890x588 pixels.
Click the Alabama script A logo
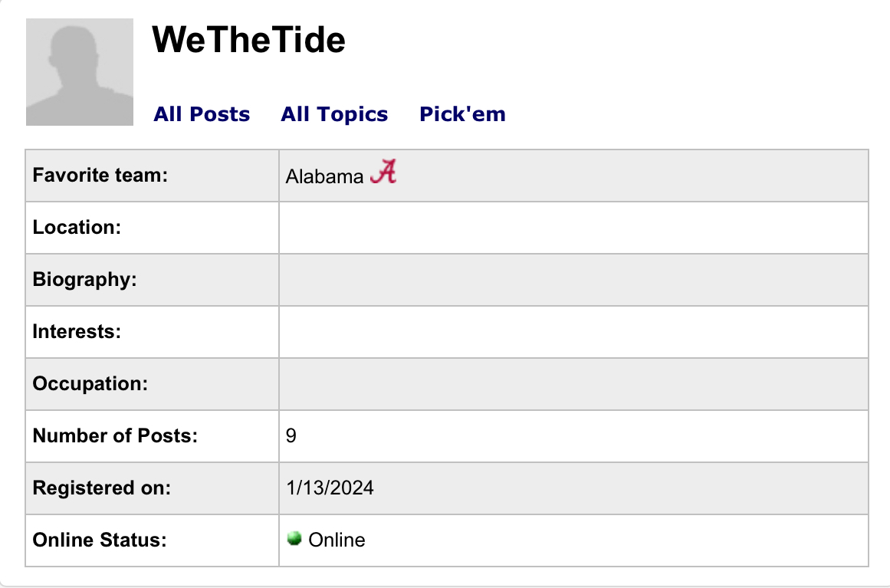tap(383, 173)
